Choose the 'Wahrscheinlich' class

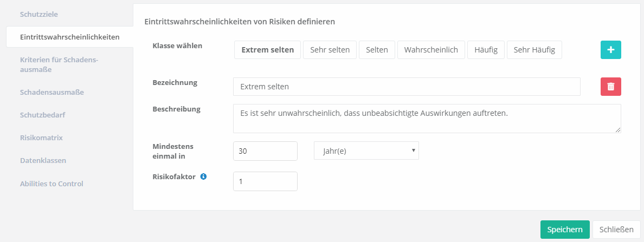pos(431,50)
